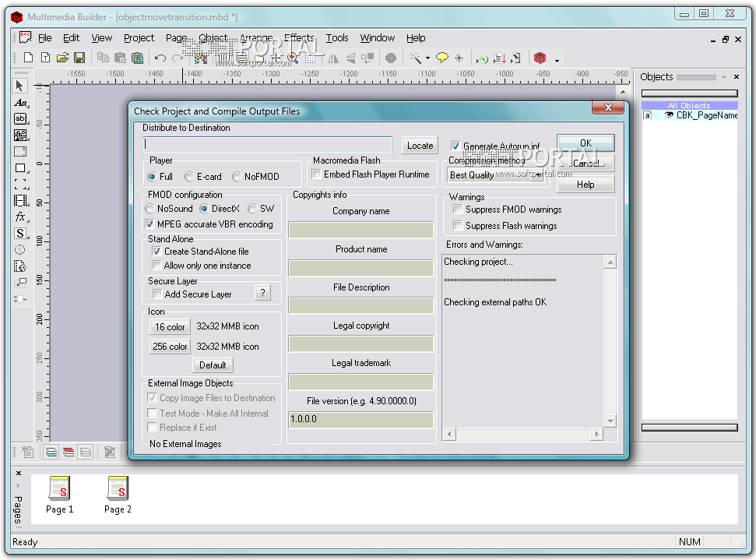
Task: Close the Objects panel
Action: (737, 76)
